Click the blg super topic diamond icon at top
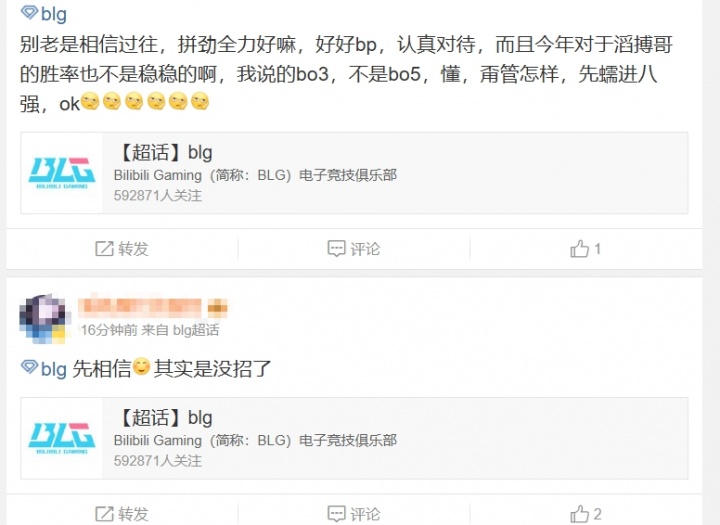Viewport: 720px width, 525px height. click(29, 12)
